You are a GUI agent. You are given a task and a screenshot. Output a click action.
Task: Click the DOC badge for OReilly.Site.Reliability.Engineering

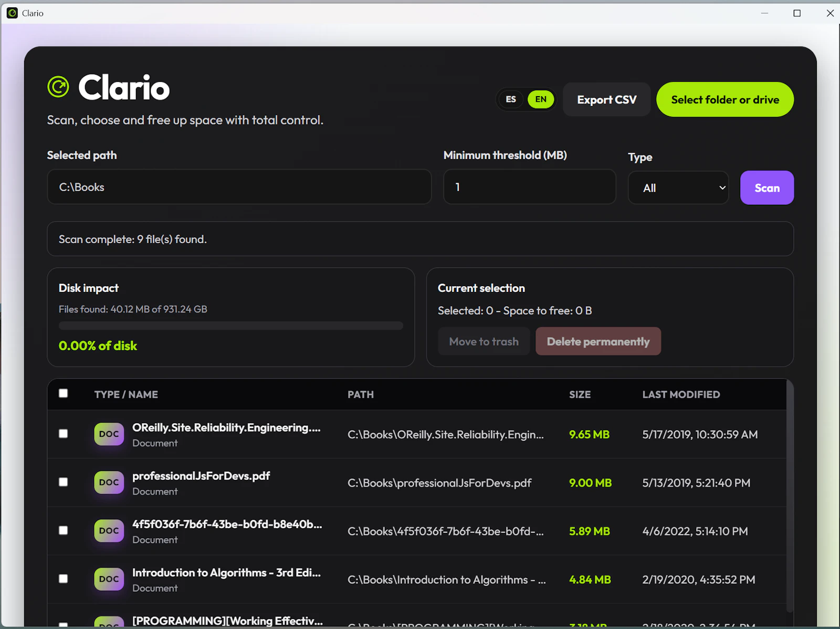(109, 434)
